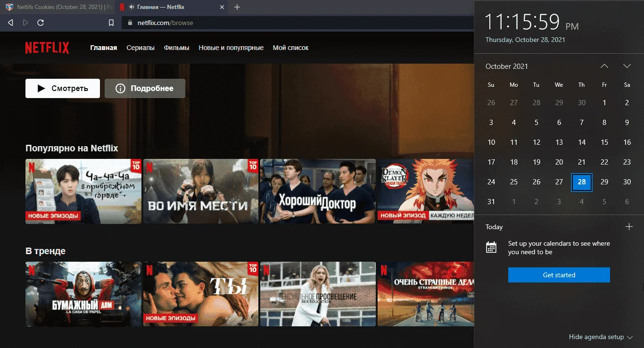The width and height of the screenshot is (644, 348).
Task: Open Demon Slayer thumbnail
Action: click(x=426, y=191)
